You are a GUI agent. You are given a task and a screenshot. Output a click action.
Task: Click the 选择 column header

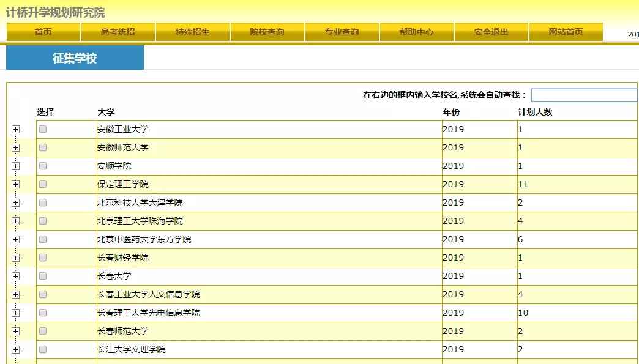click(x=46, y=112)
